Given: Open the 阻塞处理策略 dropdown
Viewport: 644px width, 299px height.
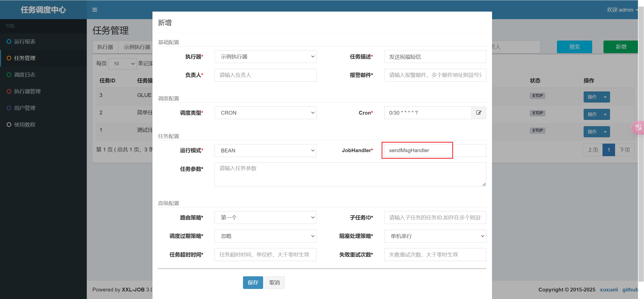Looking at the screenshot, I should coord(435,236).
